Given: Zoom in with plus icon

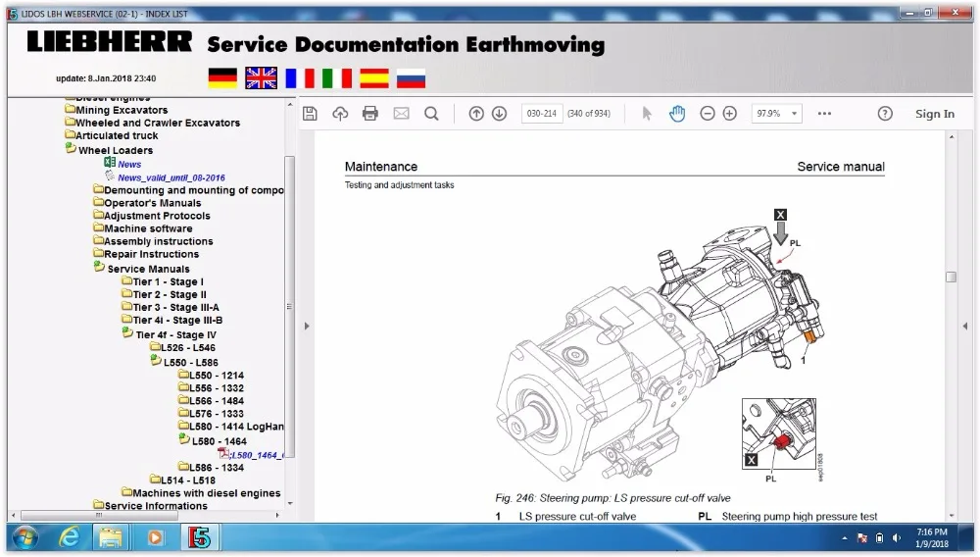Looking at the screenshot, I should click(x=729, y=113).
